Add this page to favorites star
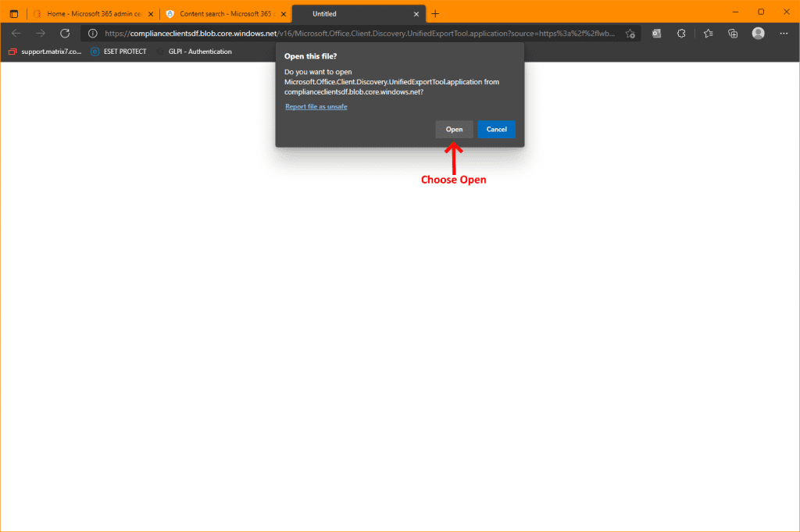The image size is (800, 532). tap(630, 34)
